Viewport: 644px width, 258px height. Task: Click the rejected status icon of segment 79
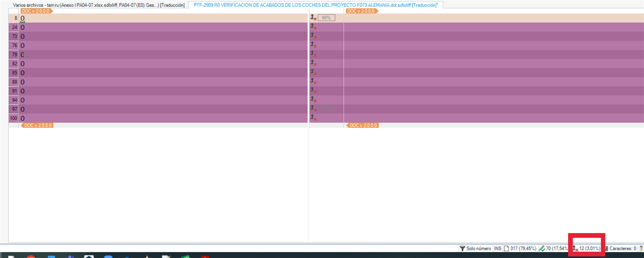click(x=313, y=54)
